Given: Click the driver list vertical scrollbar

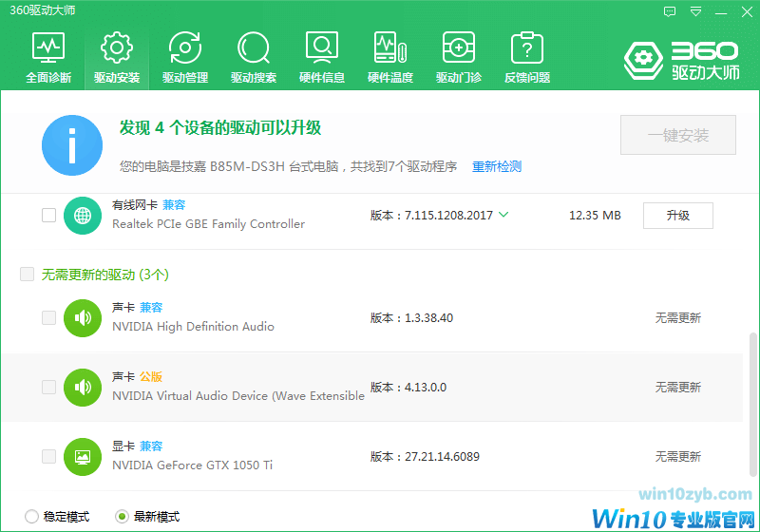Looking at the screenshot, I should (x=752, y=405).
